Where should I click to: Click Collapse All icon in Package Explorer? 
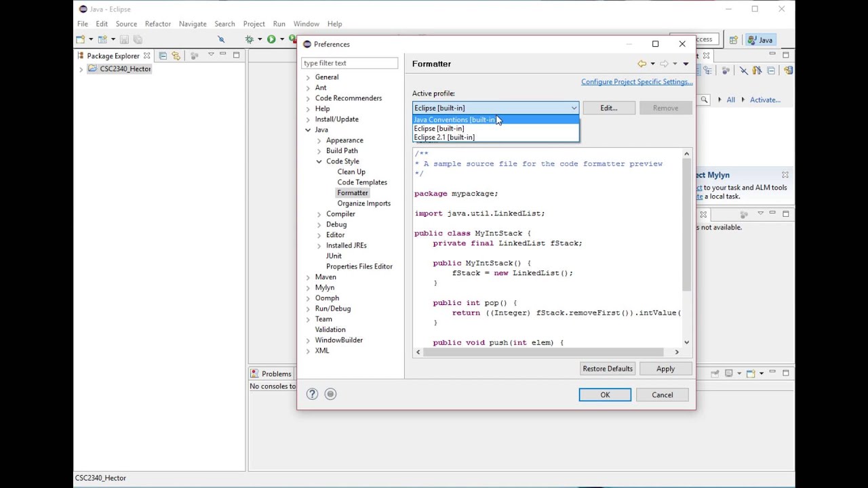163,56
